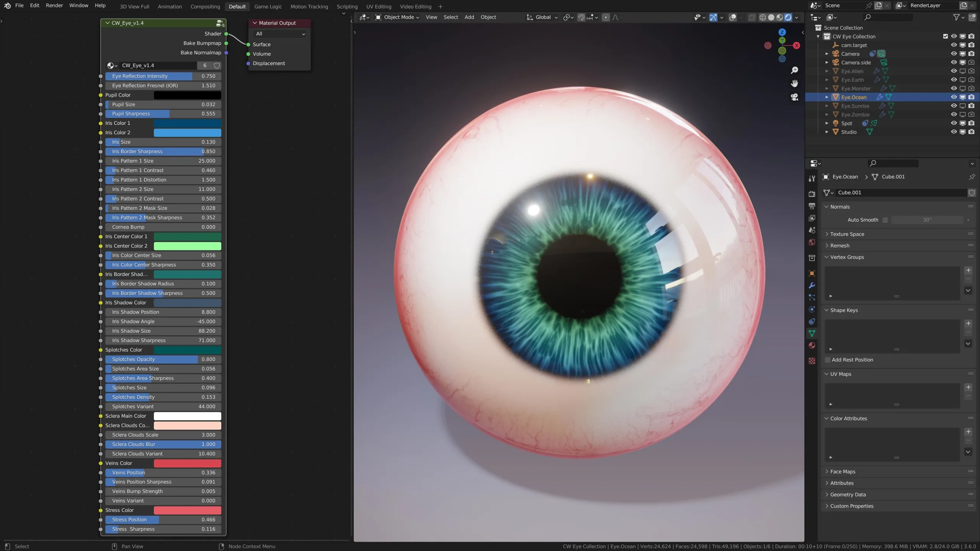The image size is (980, 551).
Task: Open the Object Constraints properties tab
Action: pos(812,321)
